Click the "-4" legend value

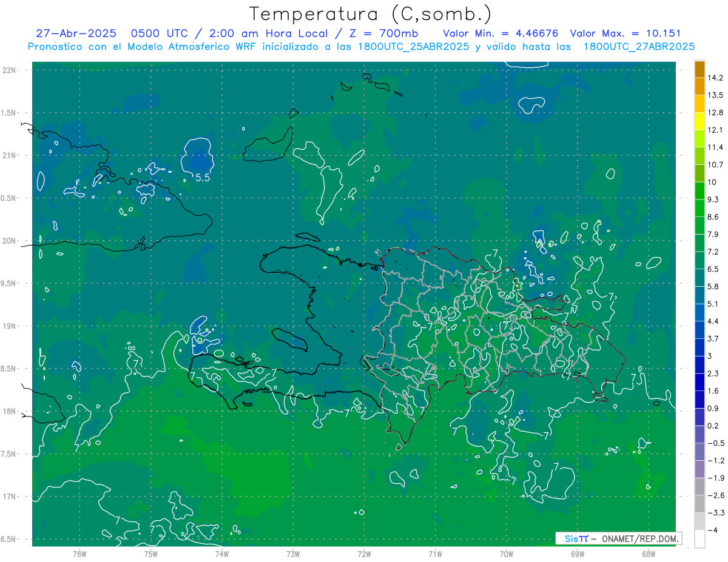pyautogui.click(x=713, y=530)
